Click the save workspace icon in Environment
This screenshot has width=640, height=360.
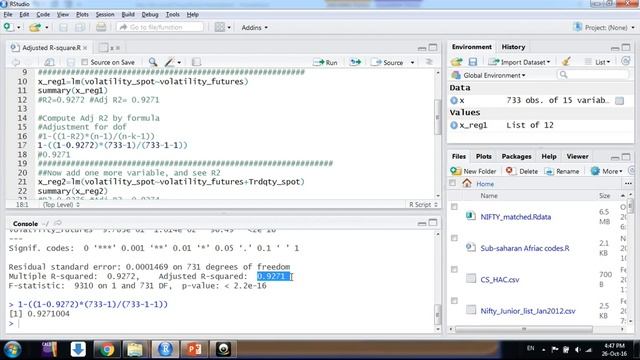click(473, 62)
